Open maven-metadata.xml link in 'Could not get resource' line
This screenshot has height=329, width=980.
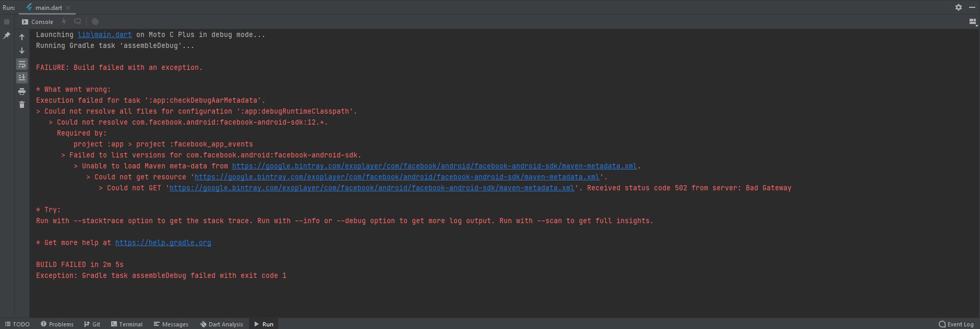point(397,177)
